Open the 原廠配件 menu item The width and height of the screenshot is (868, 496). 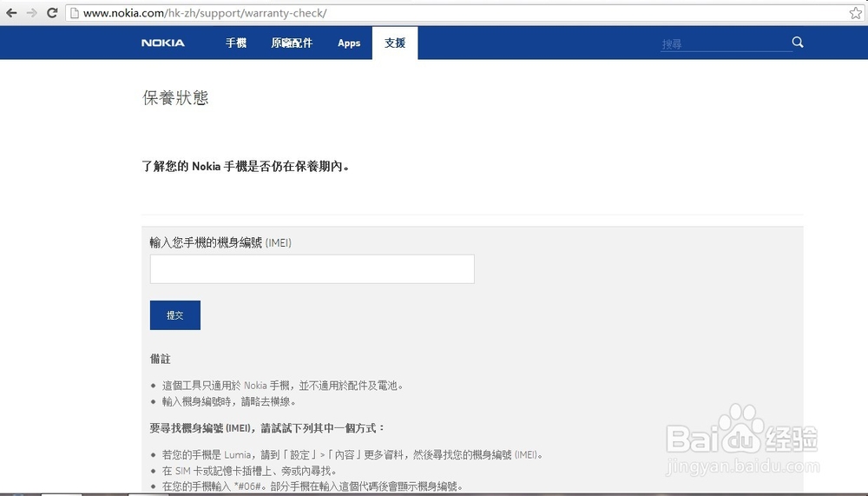tap(292, 43)
